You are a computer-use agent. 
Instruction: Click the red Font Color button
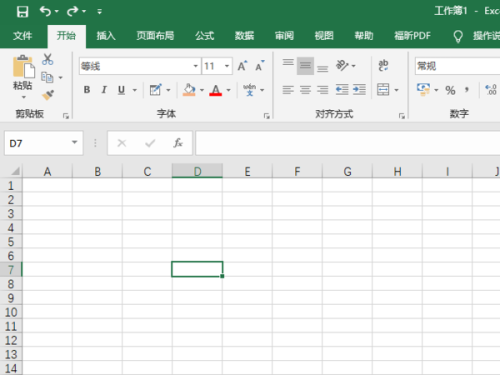[216, 90]
